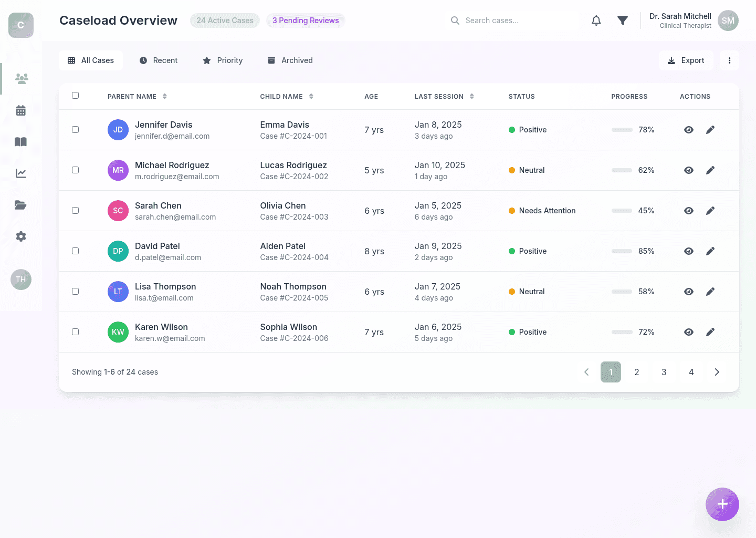Open the overflow menu next to Export
The height and width of the screenshot is (538, 756).
click(729, 60)
